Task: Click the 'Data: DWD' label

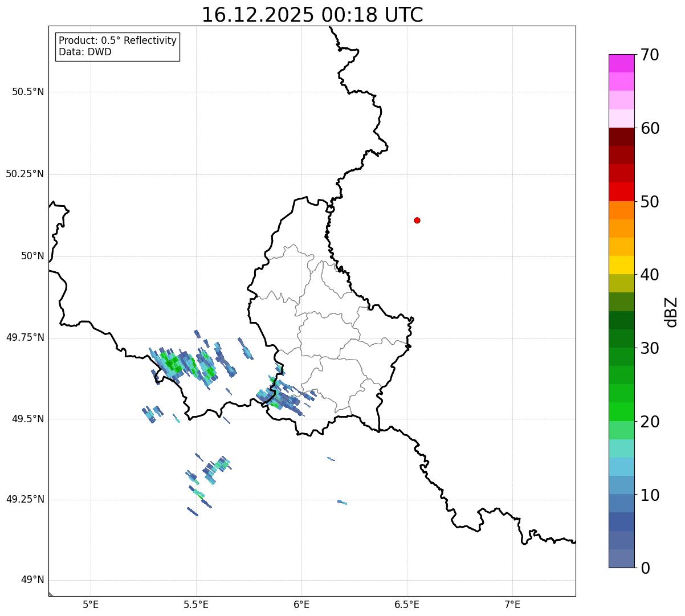Action: [x=85, y=52]
